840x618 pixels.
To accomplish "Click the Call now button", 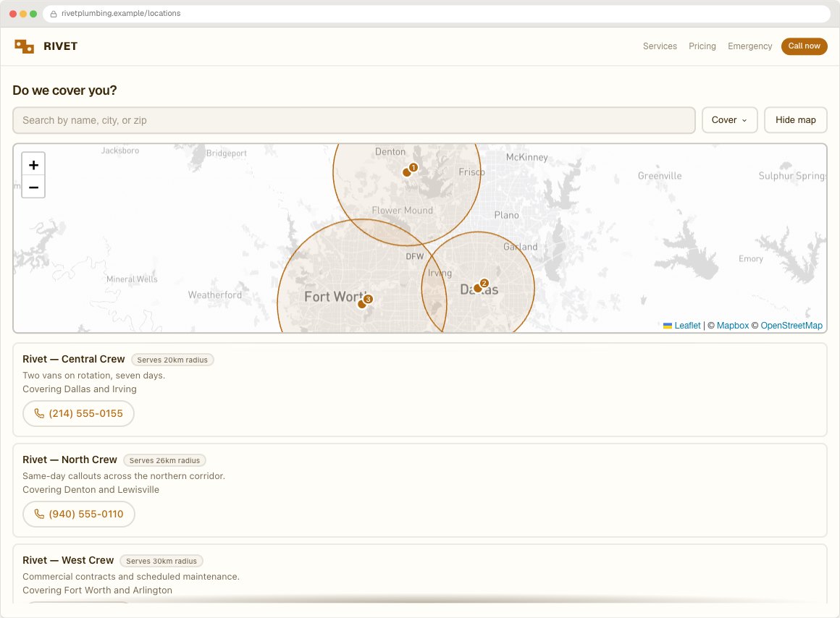I will (804, 46).
